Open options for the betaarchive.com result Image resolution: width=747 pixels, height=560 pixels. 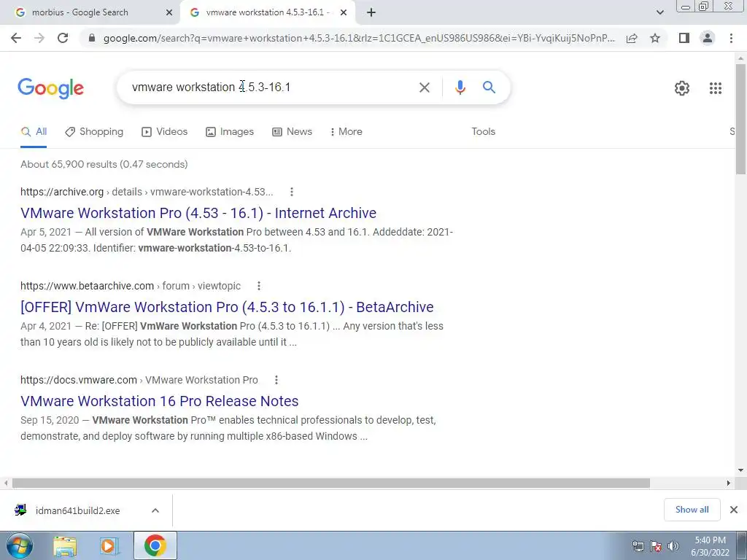point(259,286)
